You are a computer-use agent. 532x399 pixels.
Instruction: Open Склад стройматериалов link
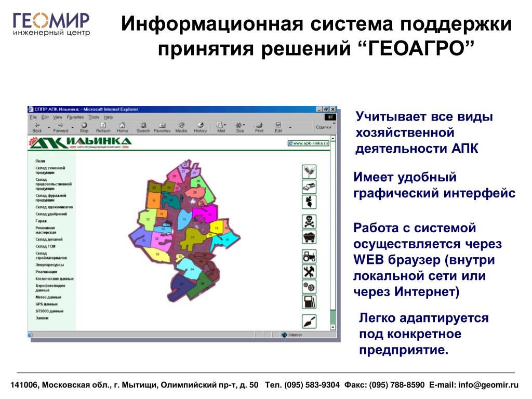click(51, 256)
